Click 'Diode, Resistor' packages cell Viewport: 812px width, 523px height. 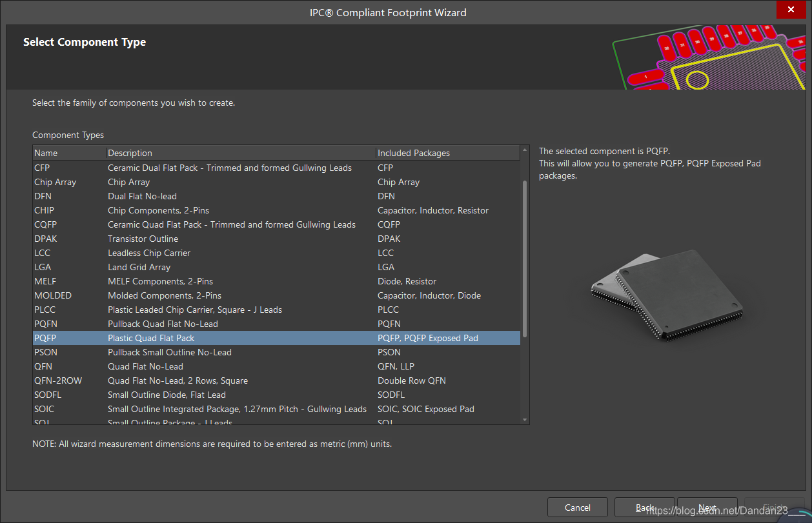tap(407, 281)
